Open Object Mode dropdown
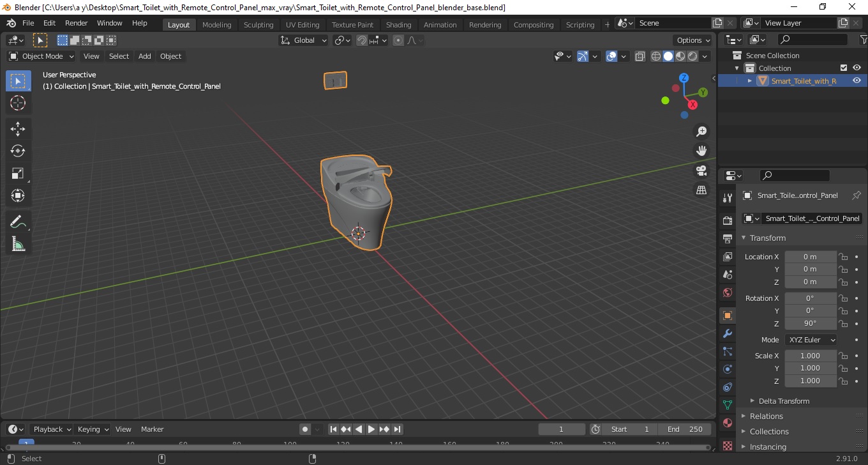868x465 pixels. coord(41,56)
